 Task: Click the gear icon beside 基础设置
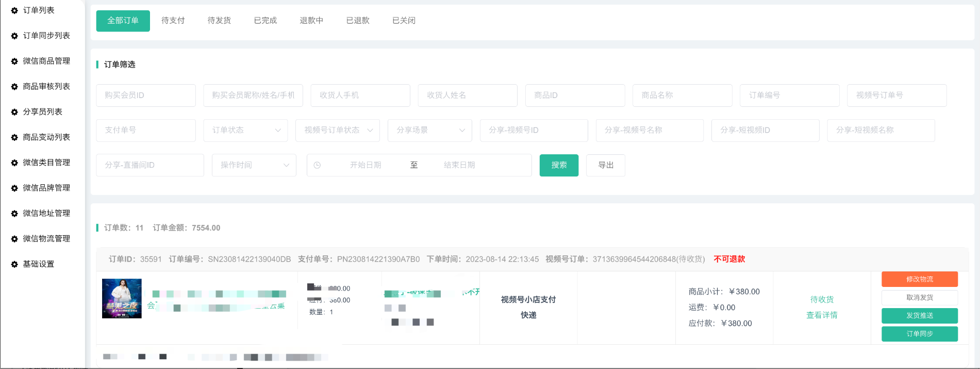point(14,264)
